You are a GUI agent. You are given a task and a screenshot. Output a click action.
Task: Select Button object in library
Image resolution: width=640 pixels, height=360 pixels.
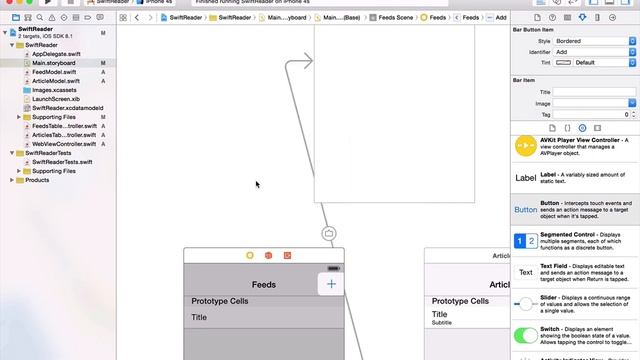tap(575, 209)
